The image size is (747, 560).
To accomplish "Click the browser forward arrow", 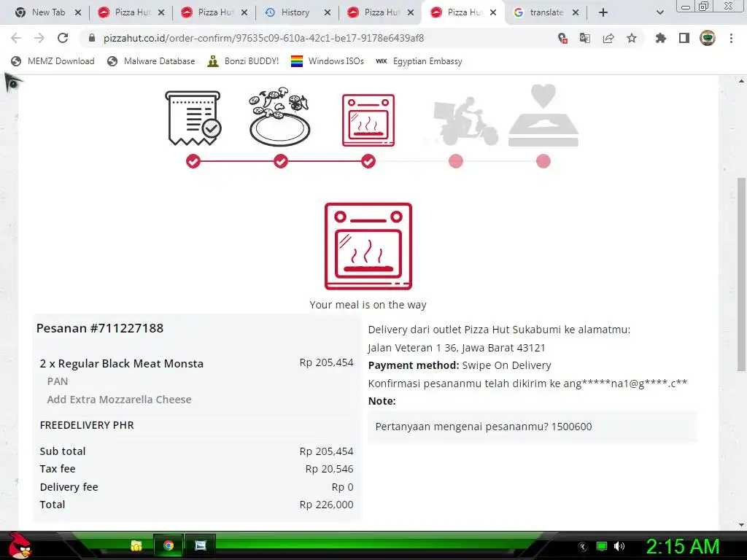I will (39, 38).
